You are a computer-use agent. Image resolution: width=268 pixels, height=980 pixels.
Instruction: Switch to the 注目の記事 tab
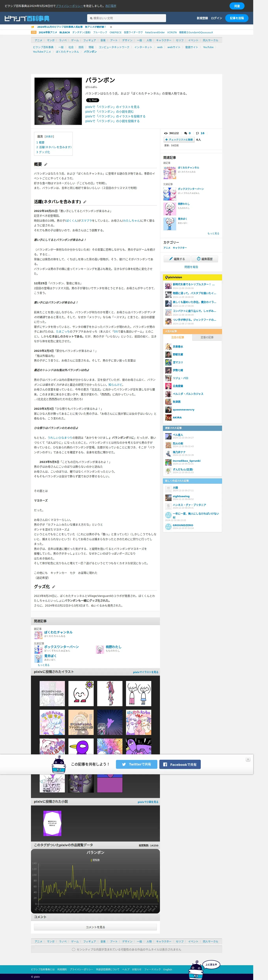(x=177, y=337)
